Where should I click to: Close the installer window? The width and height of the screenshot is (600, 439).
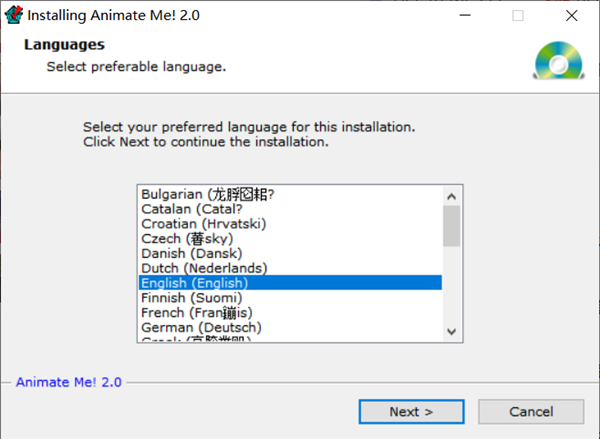(569, 16)
